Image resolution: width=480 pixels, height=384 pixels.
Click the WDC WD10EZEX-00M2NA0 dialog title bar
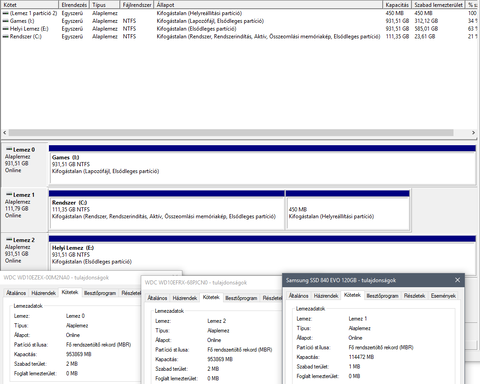[x=91, y=277]
